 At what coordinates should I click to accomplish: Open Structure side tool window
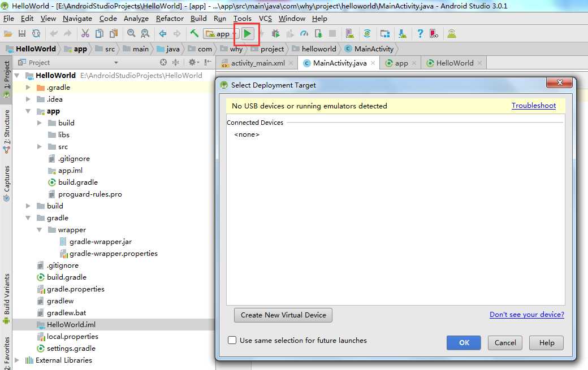6,131
